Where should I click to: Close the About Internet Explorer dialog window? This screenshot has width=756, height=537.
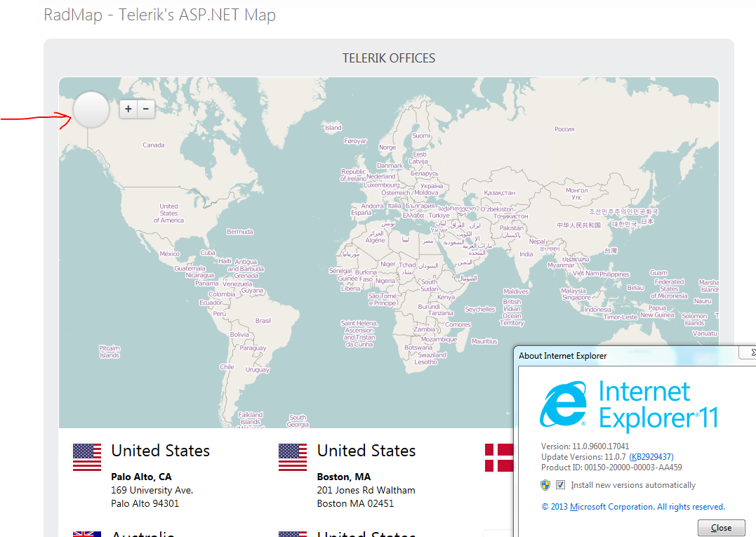721,528
